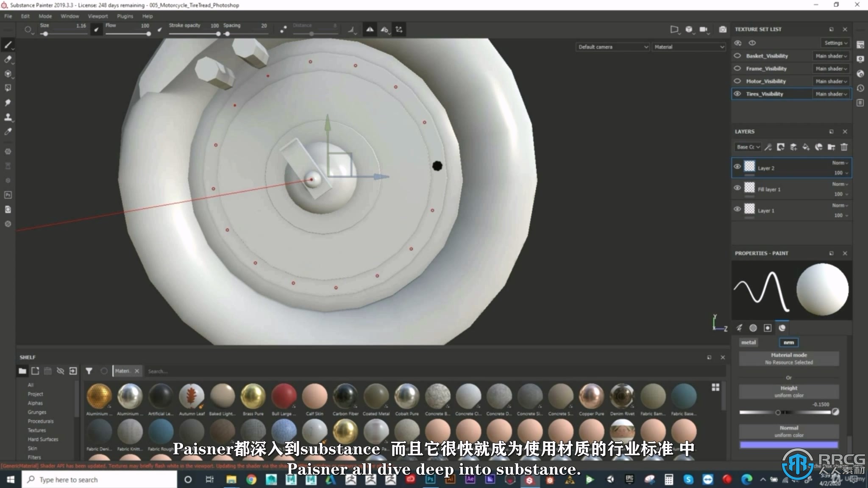Open the Window menu

click(x=70, y=16)
